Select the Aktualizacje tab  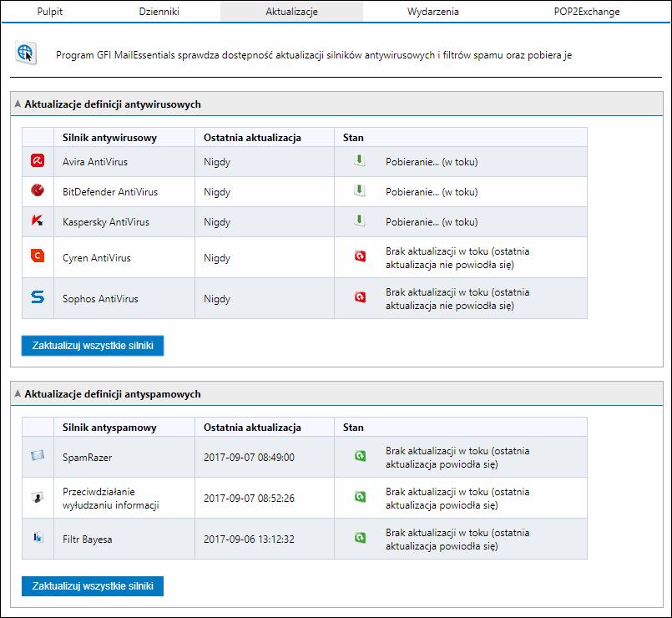[291, 12]
